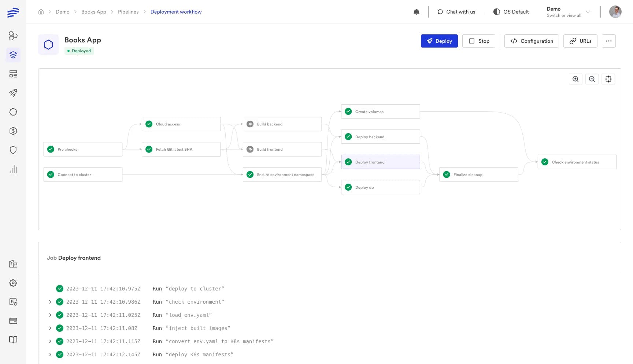Open the shield security sidebar icon
This screenshot has height=364, width=633.
[x=13, y=150]
